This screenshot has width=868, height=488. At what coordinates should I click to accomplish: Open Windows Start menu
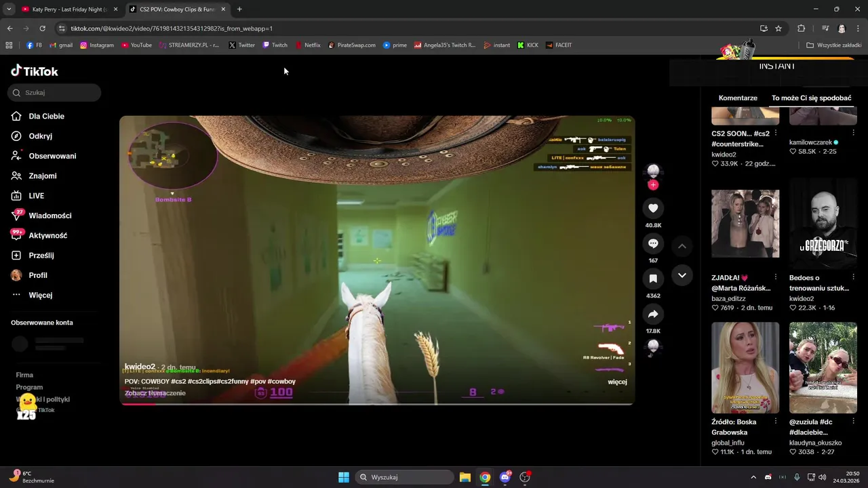[344, 477]
